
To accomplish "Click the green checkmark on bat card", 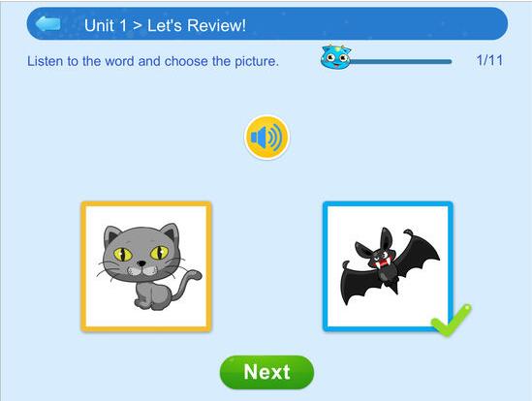I will 451,321.
